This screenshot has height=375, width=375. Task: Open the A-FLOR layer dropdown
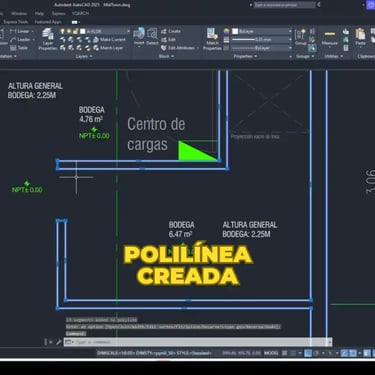[128, 31]
